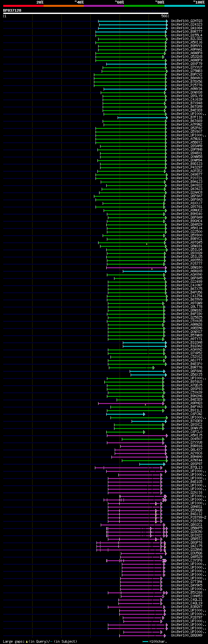Screen dimensions: 208x644
Task: Click the red 20% legend segment
Action: [23, 6]
